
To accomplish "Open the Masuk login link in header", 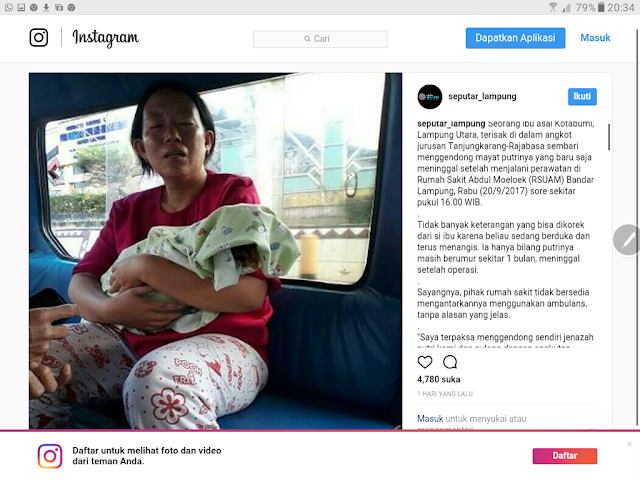I will tap(595, 38).
